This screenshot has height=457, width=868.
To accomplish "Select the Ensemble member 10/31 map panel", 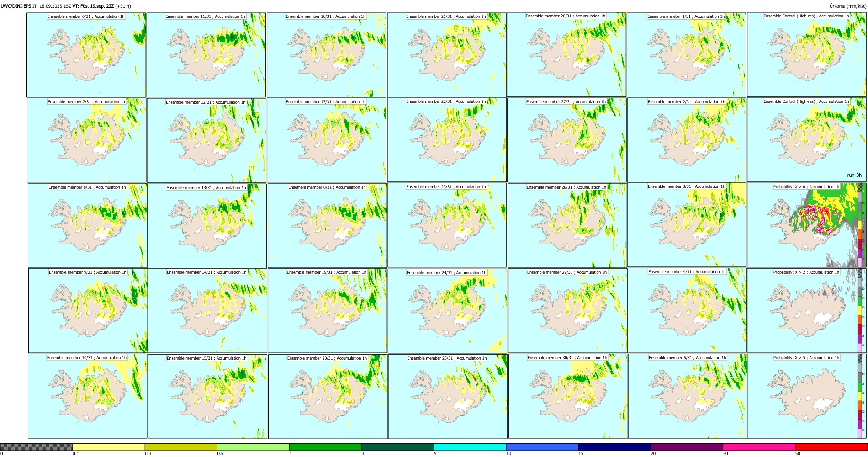I will [x=88, y=396].
